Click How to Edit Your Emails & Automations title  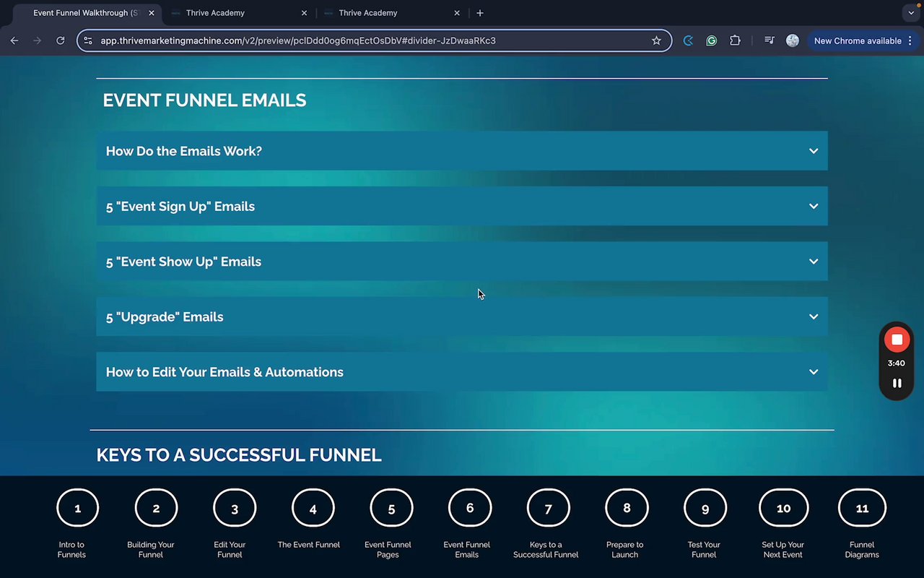(225, 372)
